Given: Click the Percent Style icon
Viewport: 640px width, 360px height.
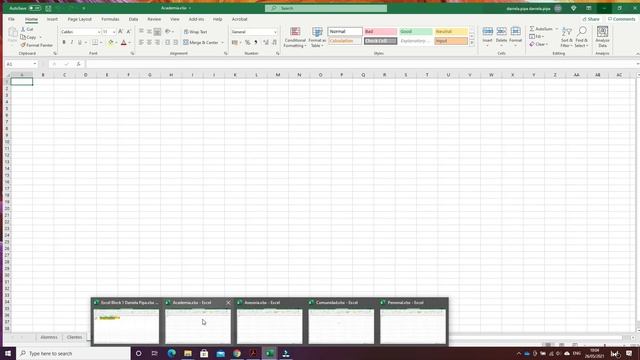Looking at the screenshot, I should 247,42.
